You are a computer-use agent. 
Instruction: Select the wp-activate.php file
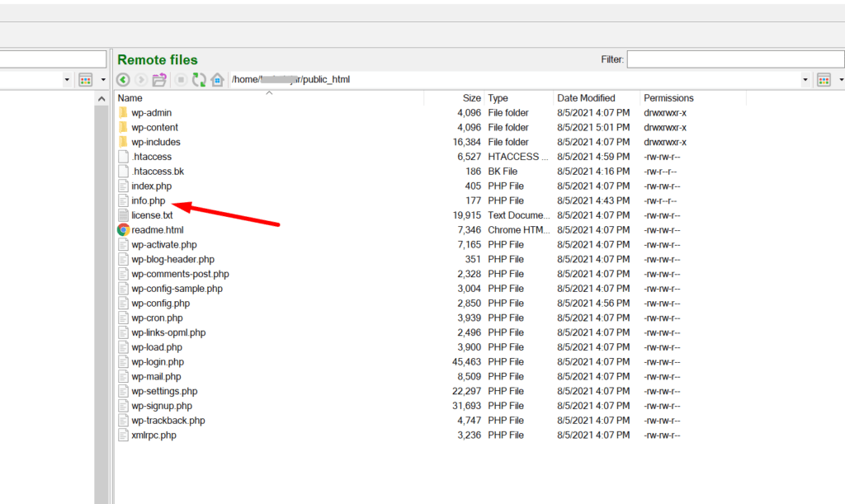pos(164,244)
